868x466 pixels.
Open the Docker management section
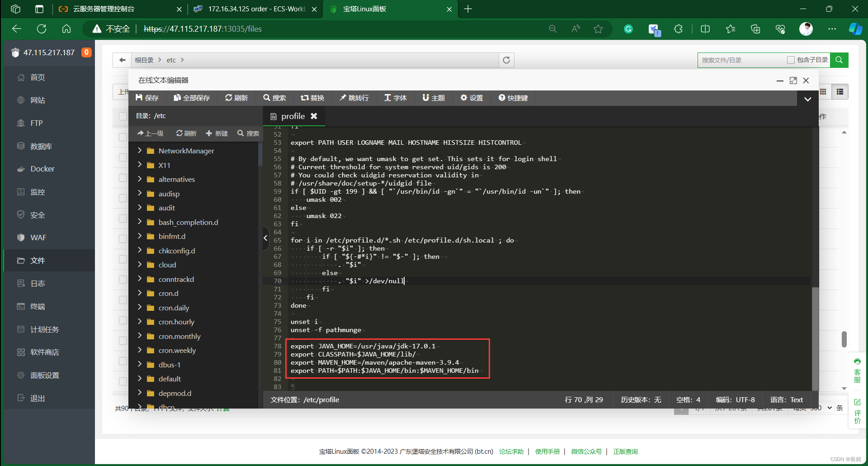[41, 168]
